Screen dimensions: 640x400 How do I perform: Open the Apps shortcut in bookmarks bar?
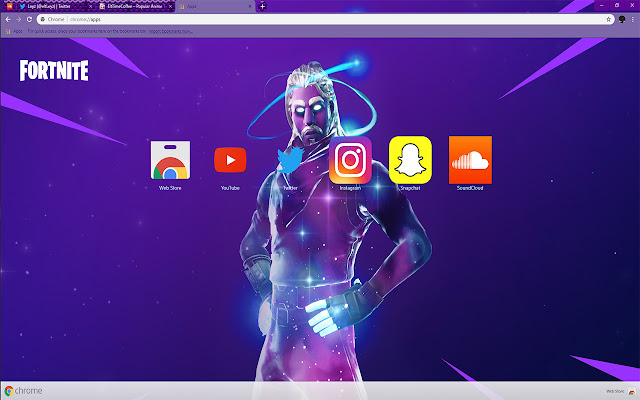point(14,31)
